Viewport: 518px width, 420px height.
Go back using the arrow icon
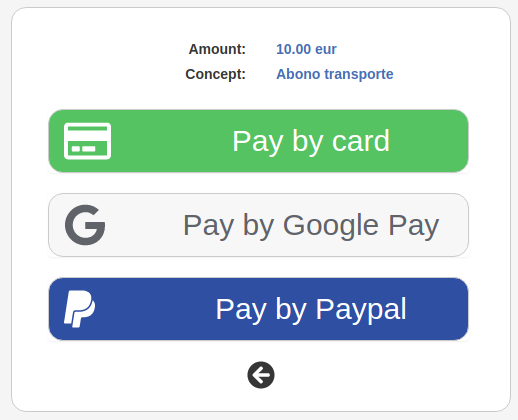click(261, 375)
